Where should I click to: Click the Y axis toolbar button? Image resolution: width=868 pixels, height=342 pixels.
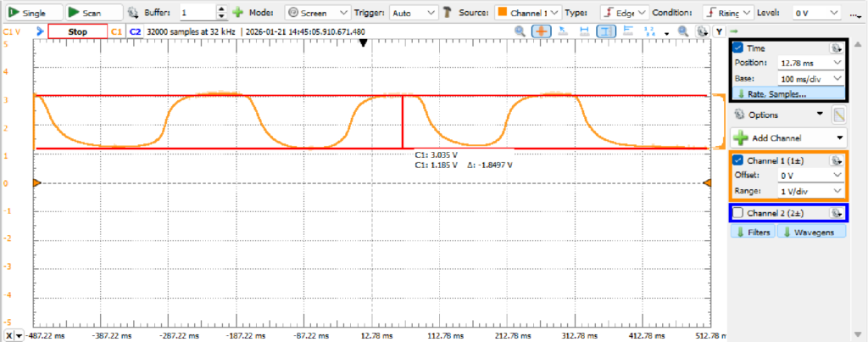point(719,31)
